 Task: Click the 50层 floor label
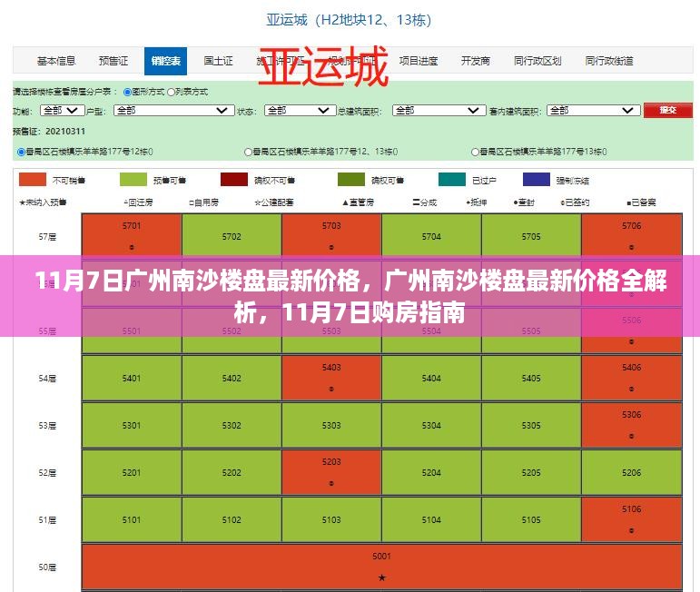pyautogui.click(x=47, y=567)
